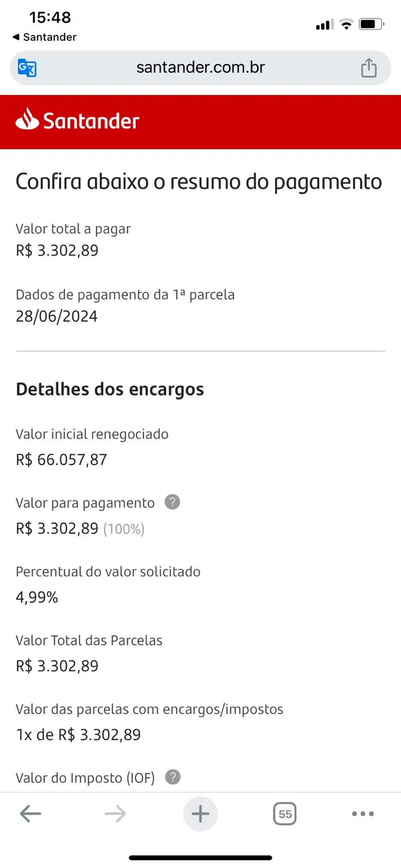Viewport: 401px width, 868px height.
Task: Open a new tab with plus button
Action: [200, 814]
